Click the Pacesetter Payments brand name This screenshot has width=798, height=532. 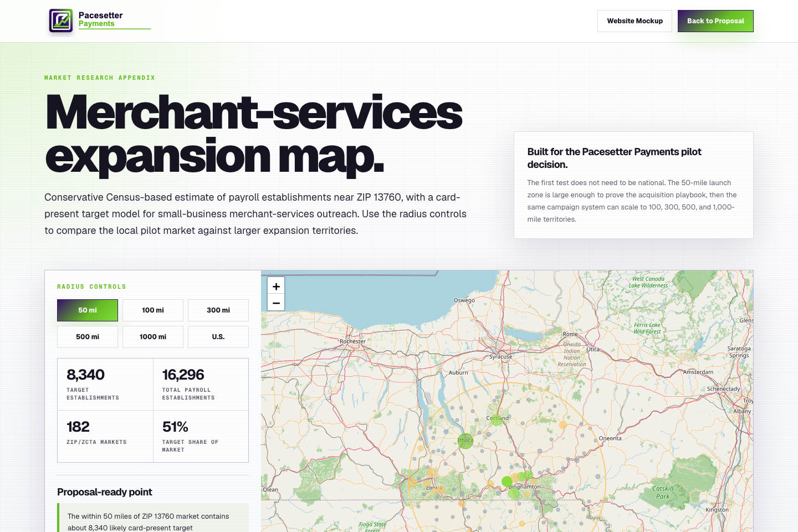[x=101, y=19]
